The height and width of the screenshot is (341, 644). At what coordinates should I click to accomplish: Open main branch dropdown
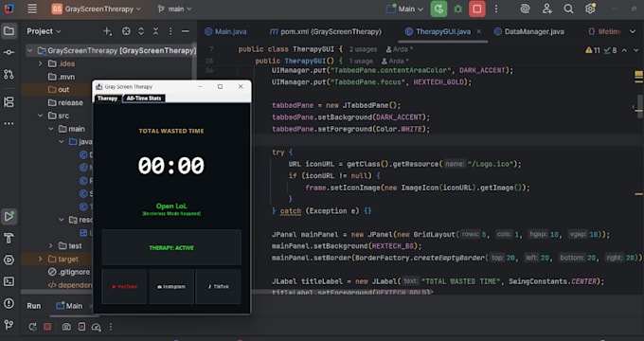[x=175, y=9]
